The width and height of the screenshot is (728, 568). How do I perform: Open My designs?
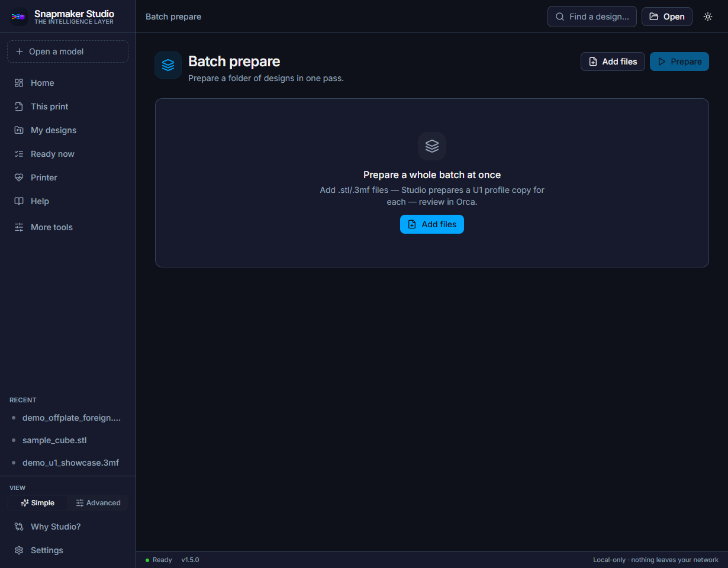pos(67,130)
